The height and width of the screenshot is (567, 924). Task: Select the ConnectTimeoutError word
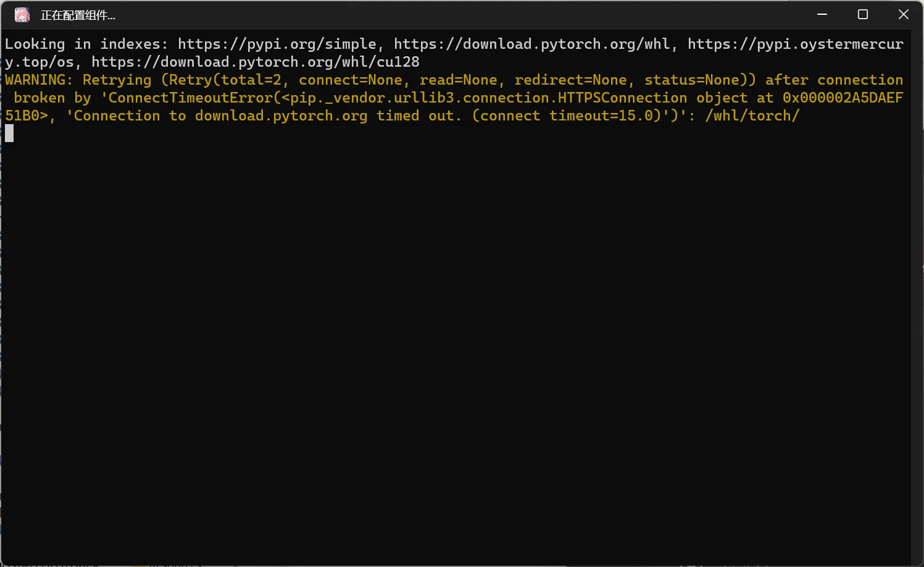pyautogui.click(x=191, y=98)
